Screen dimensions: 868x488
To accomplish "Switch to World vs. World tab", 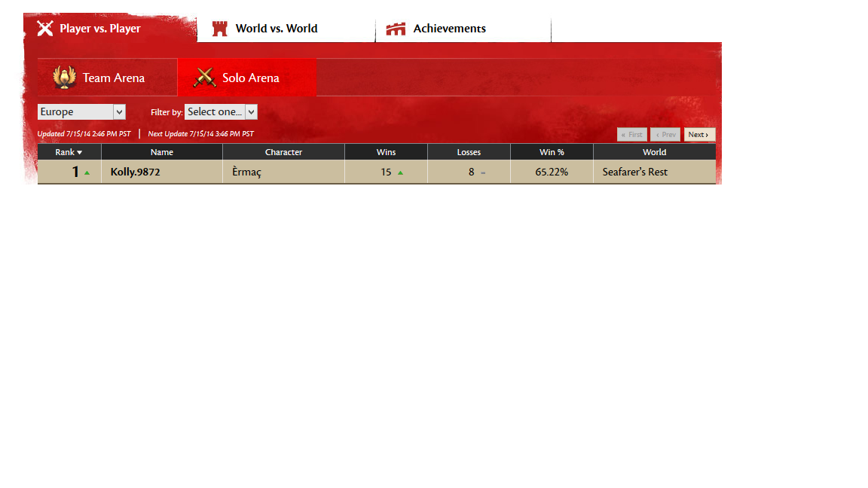I will (286, 28).
